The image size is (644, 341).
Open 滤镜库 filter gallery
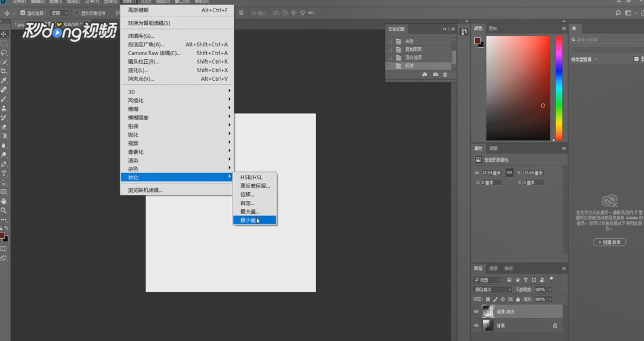tap(177, 35)
